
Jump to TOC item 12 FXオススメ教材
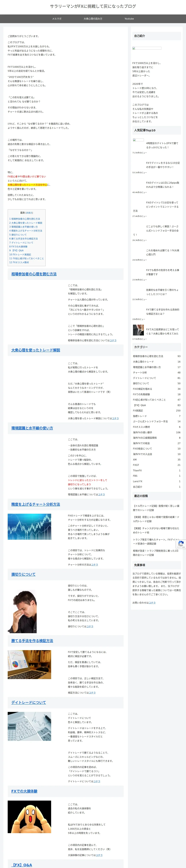click(x=19, y=262)
